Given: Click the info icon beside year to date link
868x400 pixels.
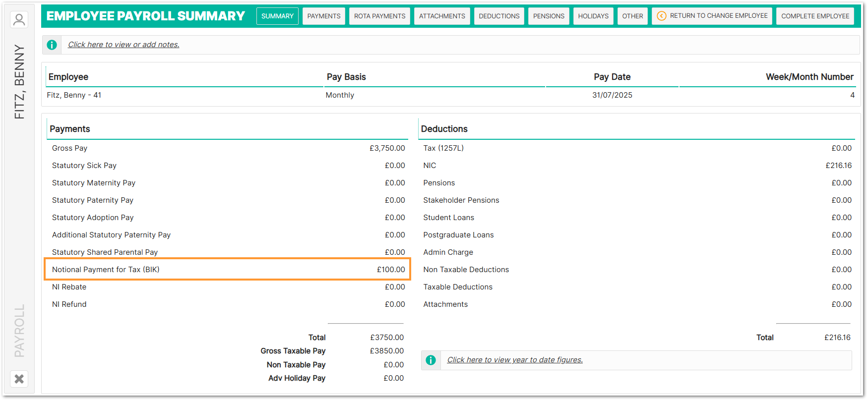Looking at the screenshot, I should [x=431, y=360].
